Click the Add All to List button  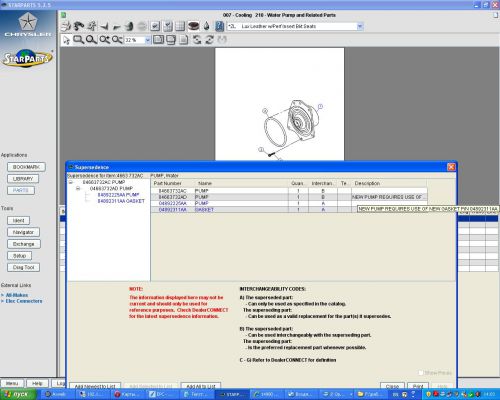[x=201, y=386]
